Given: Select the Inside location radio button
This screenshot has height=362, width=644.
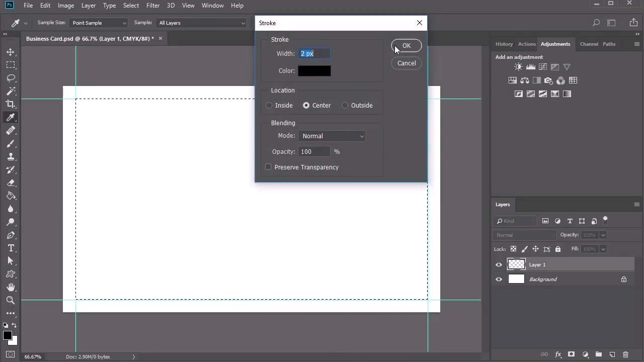Looking at the screenshot, I should pyautogui.click(x=269, y=106).
